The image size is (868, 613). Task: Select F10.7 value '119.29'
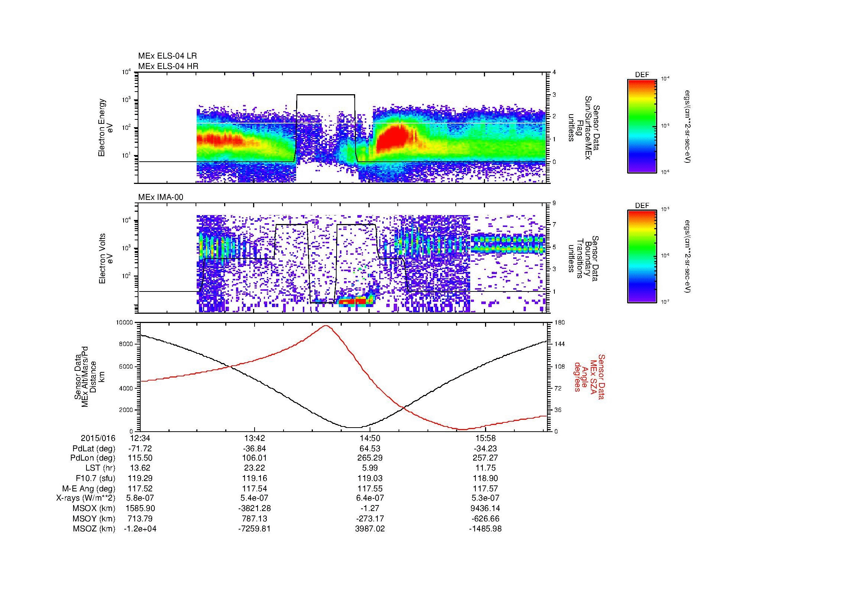pyautogui.click(x=140, y=478)
